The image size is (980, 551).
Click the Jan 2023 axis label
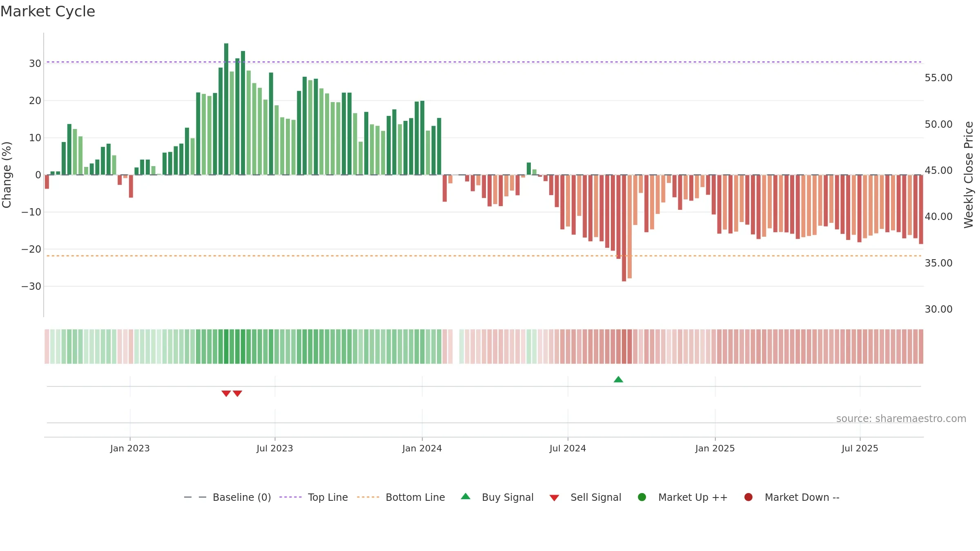pyautogui.click(x=130, y=448)
